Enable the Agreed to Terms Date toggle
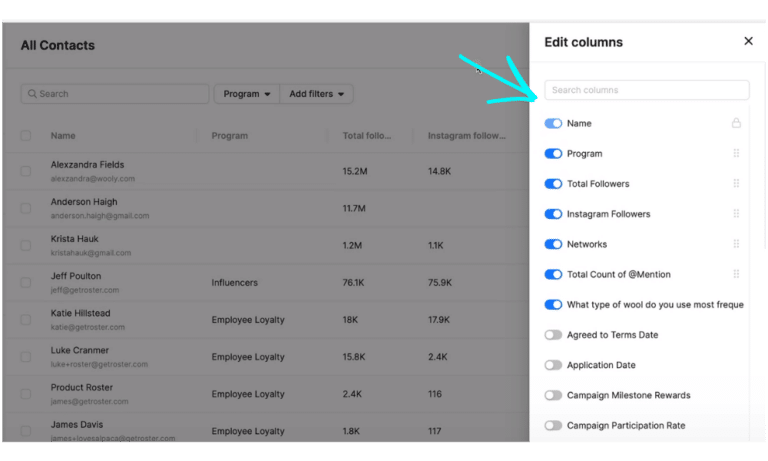Image resolution: width=768 pixels, height=461 pixels. pyautogui.click(x=553, y=335)
